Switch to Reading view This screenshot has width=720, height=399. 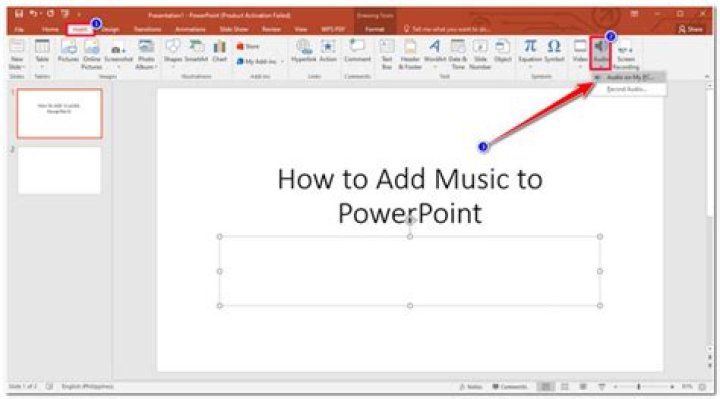click(x=583, y=387)
